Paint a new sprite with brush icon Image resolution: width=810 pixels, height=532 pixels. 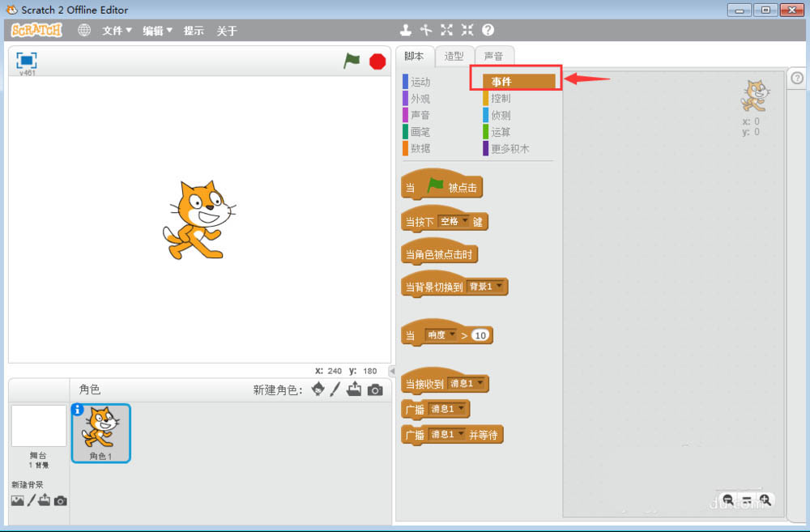coord(335,389)
